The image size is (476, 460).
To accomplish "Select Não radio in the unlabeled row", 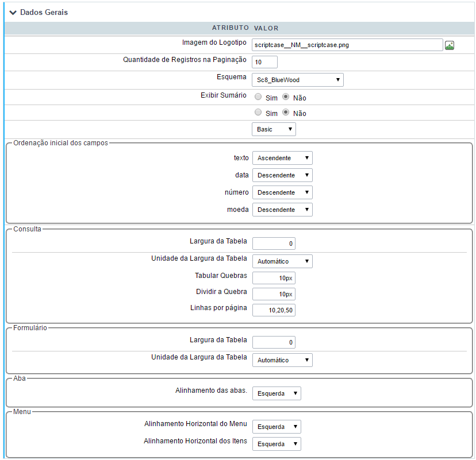I will coord(286,112).
